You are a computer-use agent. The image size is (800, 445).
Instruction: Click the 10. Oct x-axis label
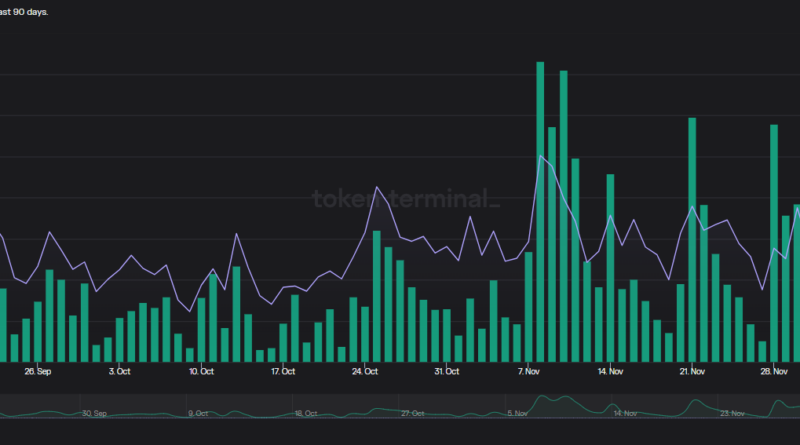tap(201, 371)
